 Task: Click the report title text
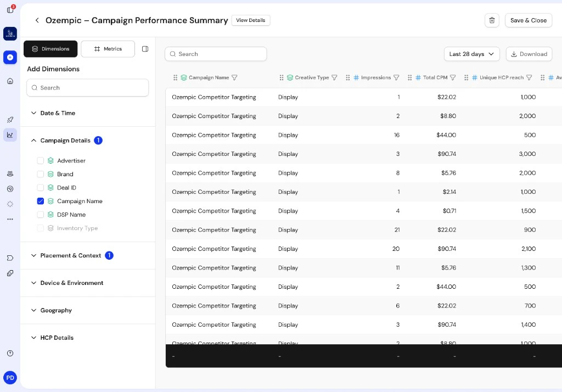point(137,20)
